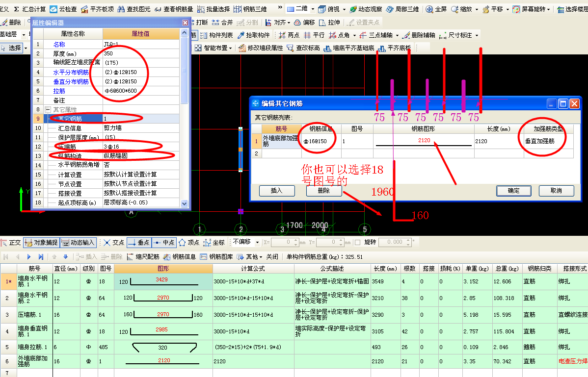
Task: Increase rotation angle stepper
Action: (x=408, y=240)
